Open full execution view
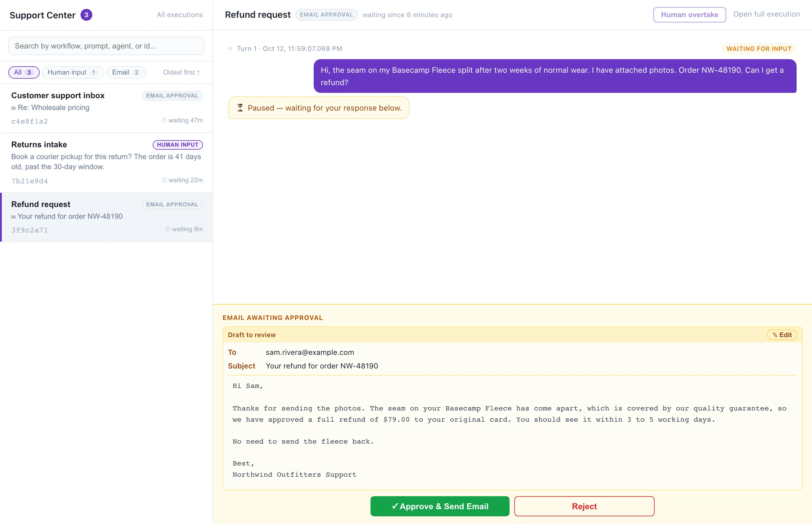812x524 pixels. [766, 14]
